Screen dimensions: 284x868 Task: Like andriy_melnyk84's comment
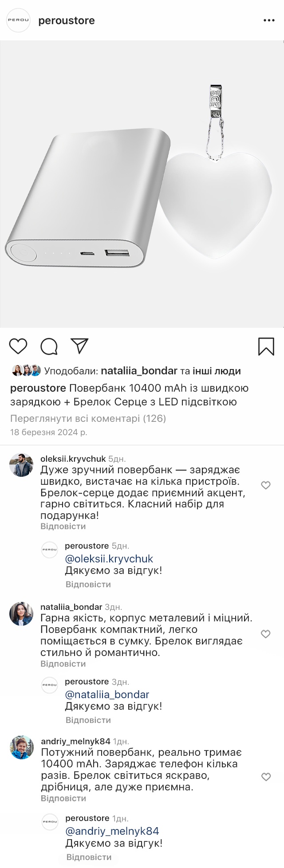click(266, 777)
